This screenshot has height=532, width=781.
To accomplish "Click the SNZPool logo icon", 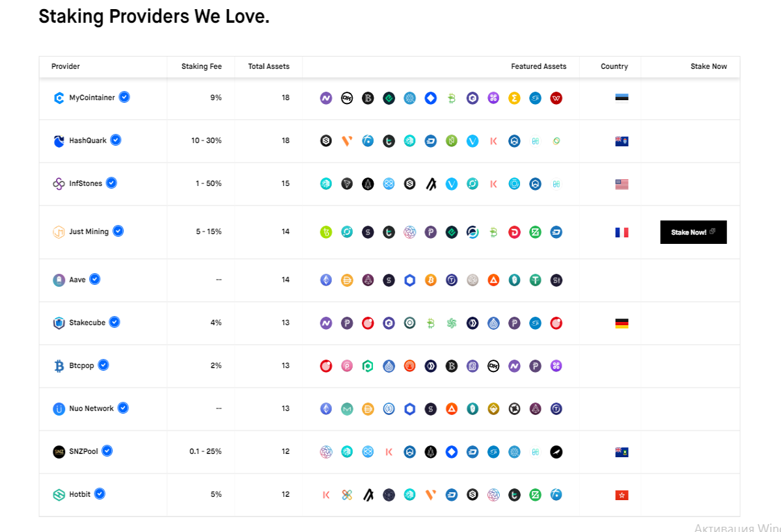I will click(x=59, y=451).
